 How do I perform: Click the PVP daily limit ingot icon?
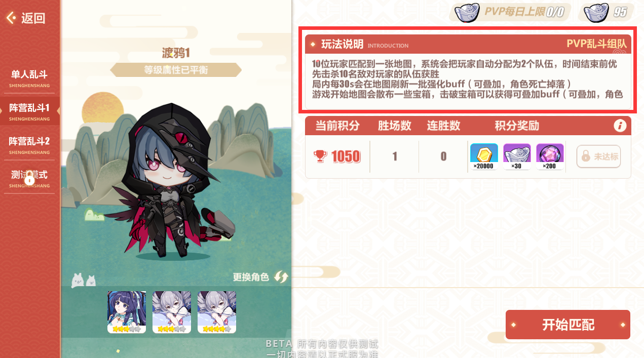[x=467, y=13]
